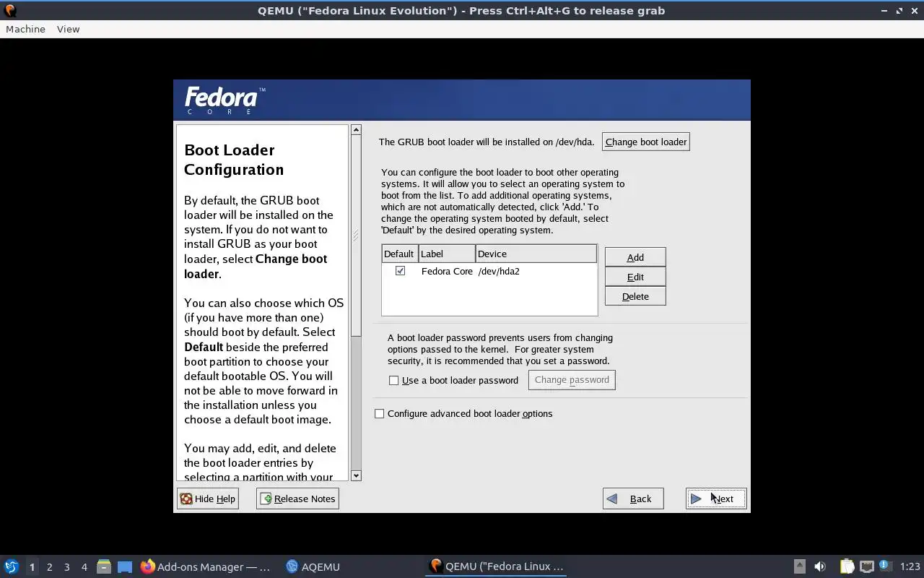Screen dimensions: 924x578
Task: Open the system start menu icon
Action: [x=12, y=566]
